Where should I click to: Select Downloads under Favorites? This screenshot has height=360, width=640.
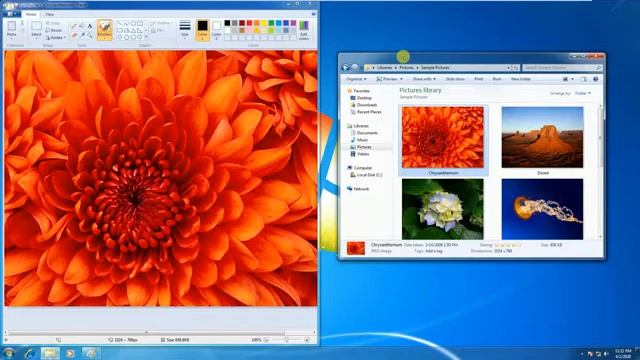363,105
